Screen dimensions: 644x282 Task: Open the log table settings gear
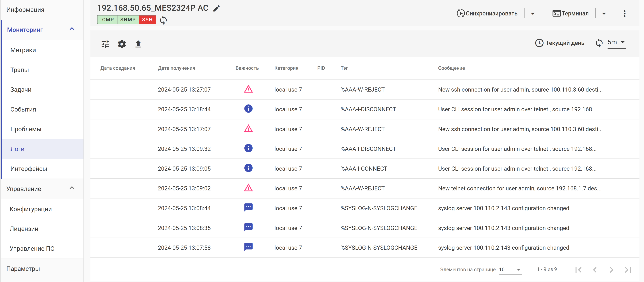122,44
